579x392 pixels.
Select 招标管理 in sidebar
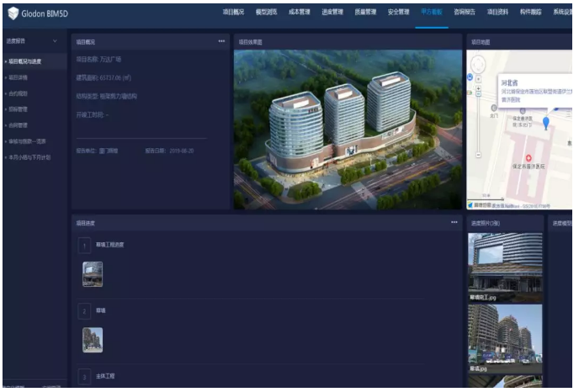point(18,109)
